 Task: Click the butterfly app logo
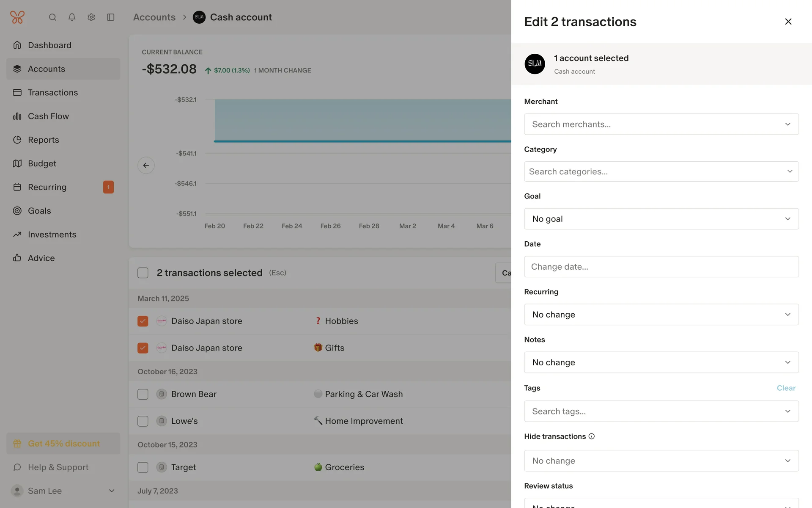(x=17, y=17)
